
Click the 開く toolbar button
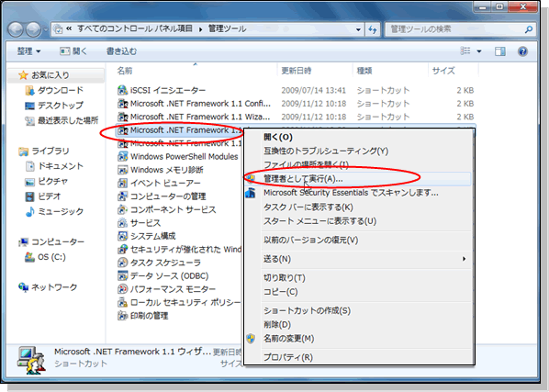pos(73,51)
